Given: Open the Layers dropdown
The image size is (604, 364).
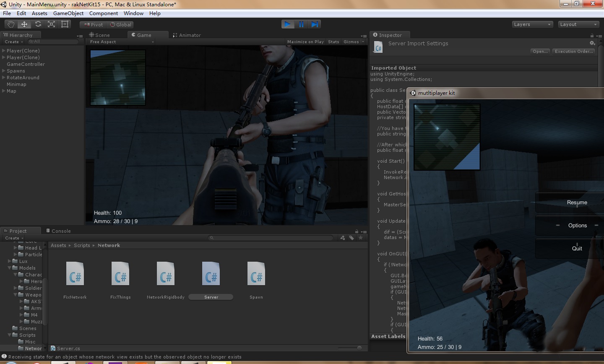Looking at the screenshot, I should tap(532, 24).
